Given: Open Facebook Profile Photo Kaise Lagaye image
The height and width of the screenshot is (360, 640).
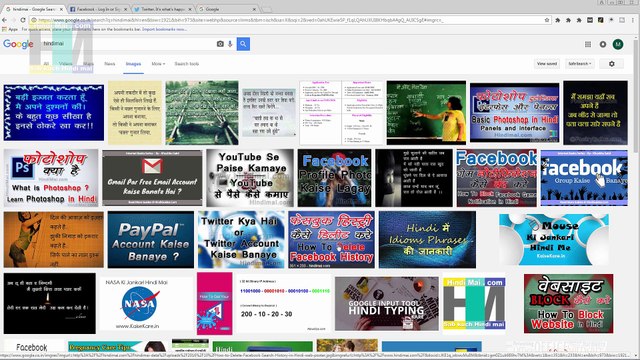Looking at the screenshot, I should coord(334,178).
